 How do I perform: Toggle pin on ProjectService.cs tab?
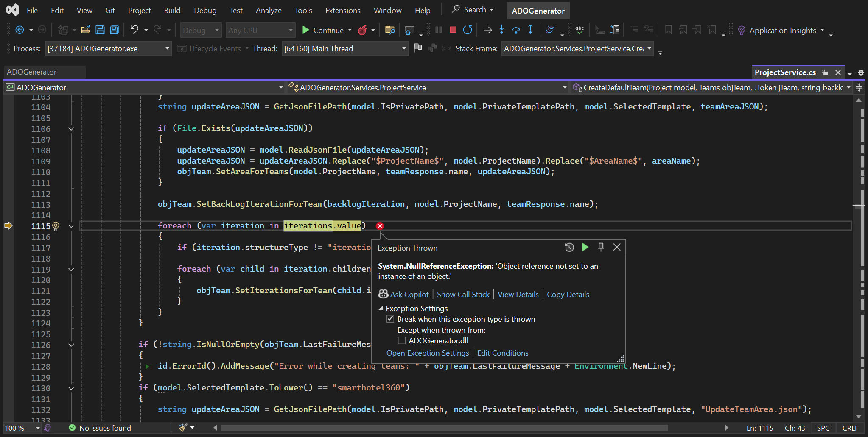(825, 72)
